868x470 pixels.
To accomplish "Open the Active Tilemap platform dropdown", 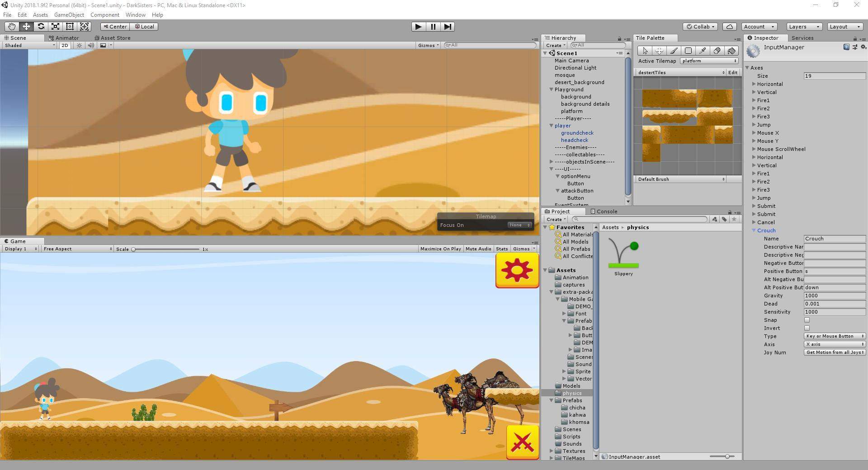I will pos(709,61).
